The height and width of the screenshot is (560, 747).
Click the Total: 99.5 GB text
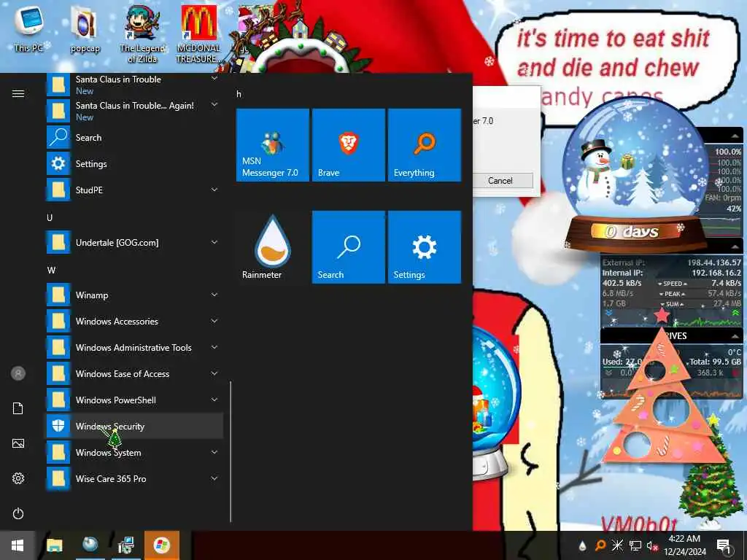tap(715, 362)
